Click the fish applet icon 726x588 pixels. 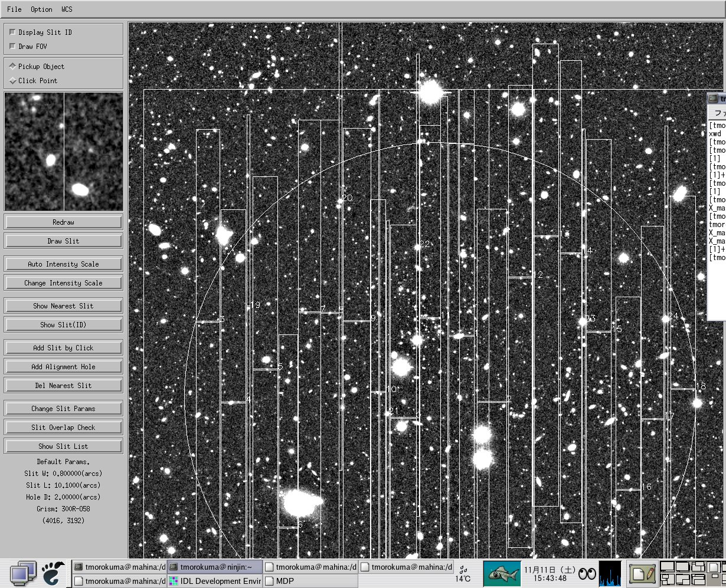pos(502,573)
